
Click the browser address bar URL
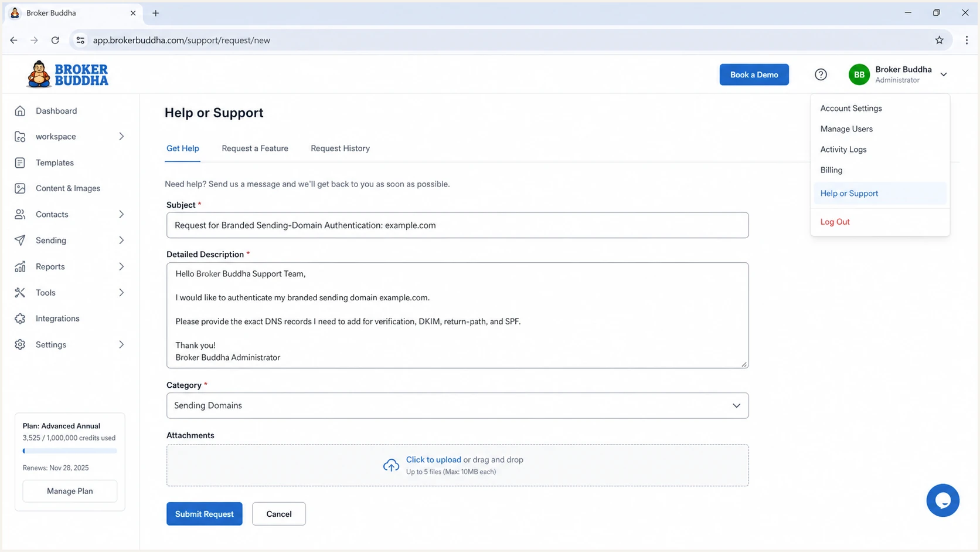pos(182,40)
